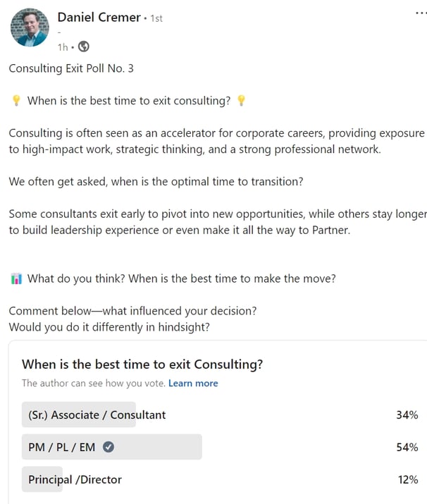Image resolution: width=427 pixels, height=504 pixels.
Task: Click the Consulting Exit Poll No. 3 text
Action: pyautogui.click(x=71, y=68)
